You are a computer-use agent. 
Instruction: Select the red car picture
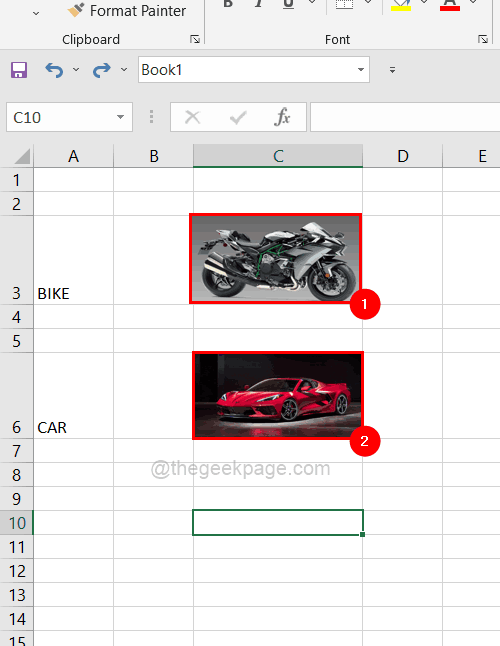278,396
